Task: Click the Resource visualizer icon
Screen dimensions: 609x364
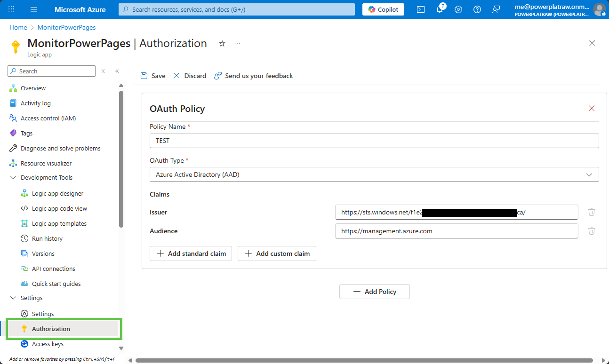Action: click(13, 163)
